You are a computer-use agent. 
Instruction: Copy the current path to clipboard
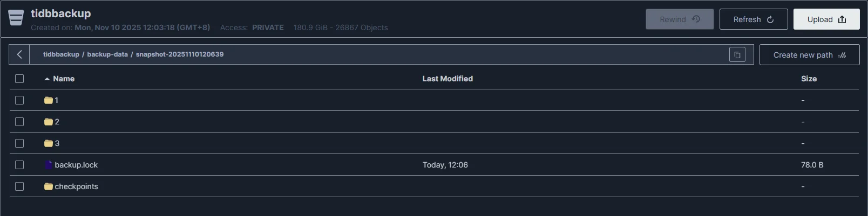point(737,54)
